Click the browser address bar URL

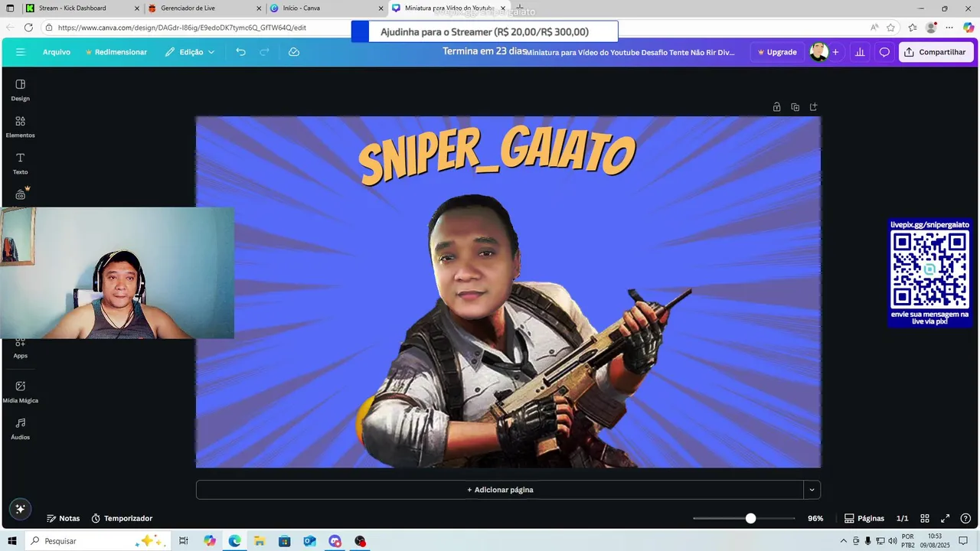click(x=182, y=28)
